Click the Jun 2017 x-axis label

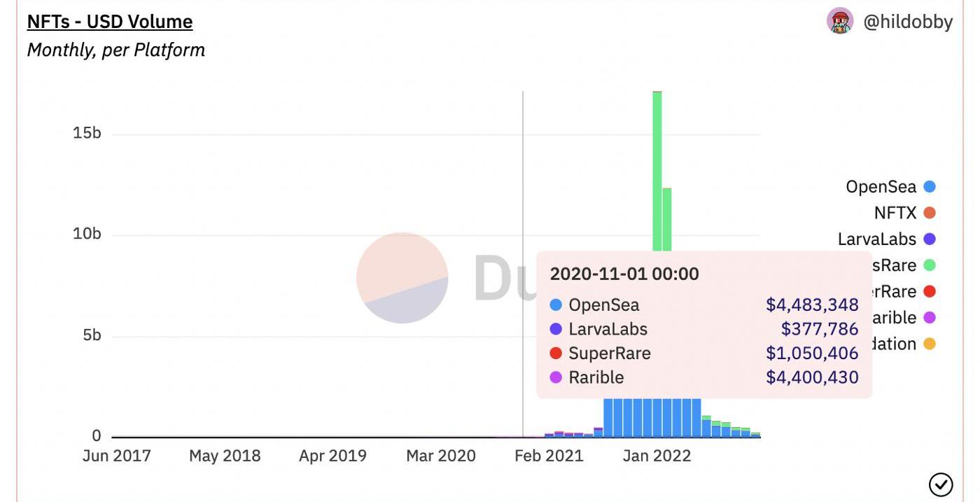coord(117,456)
